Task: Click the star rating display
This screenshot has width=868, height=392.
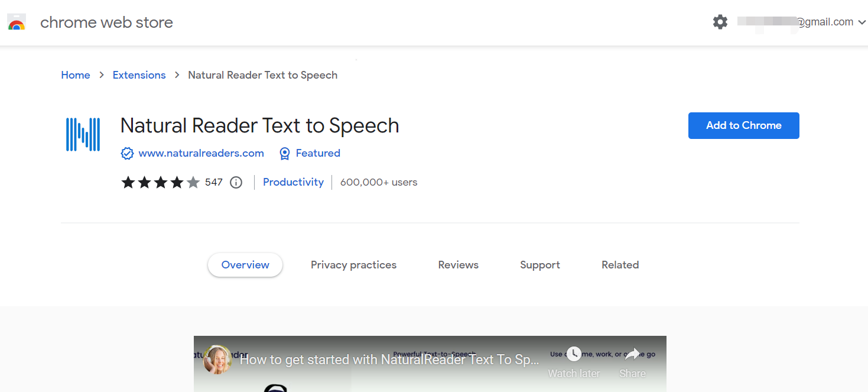Action: pyautogui.click(x=160, y=182)
